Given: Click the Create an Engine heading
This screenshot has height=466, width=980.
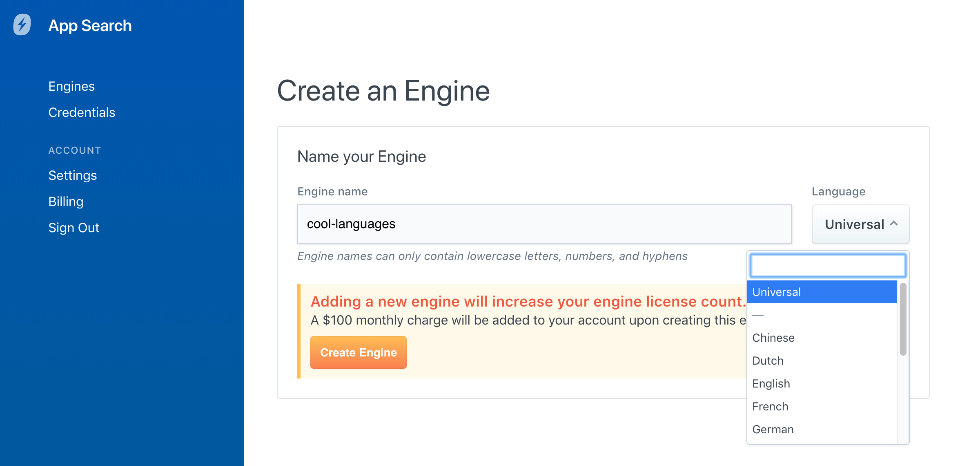Looking at the screenshot, I should point(383,90).
